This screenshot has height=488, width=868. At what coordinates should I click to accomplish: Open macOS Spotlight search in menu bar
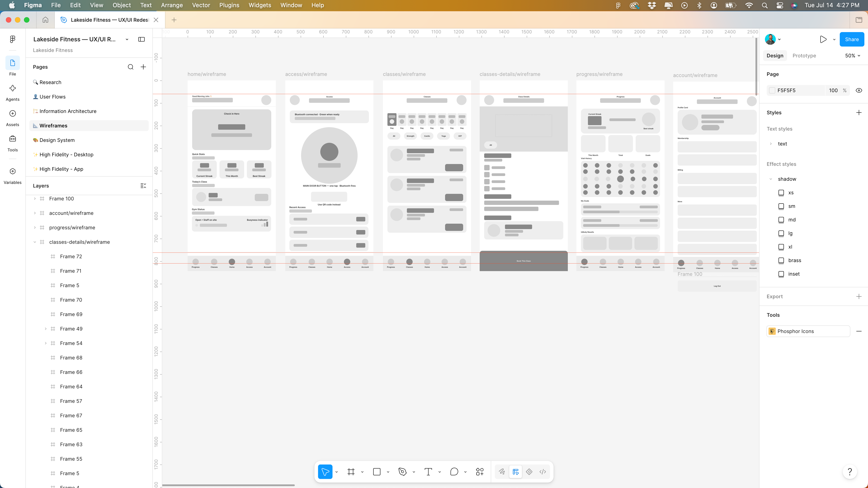[x=764, y=5]
